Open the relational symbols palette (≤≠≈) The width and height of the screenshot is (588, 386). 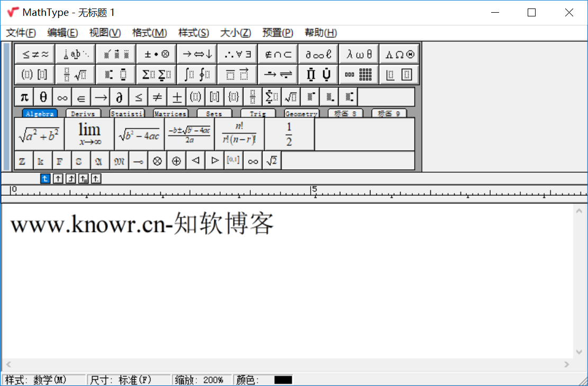(x=35, y=54)
